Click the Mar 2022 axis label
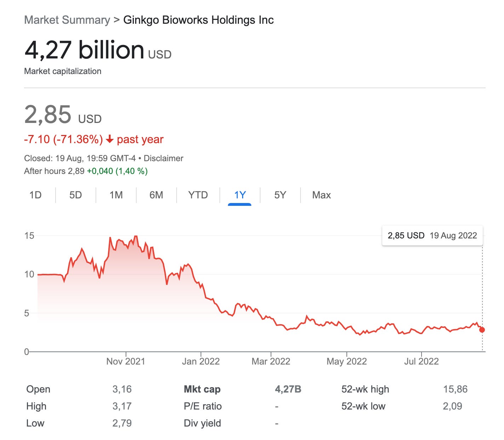 pyautogui.click(x=271, y=361)
